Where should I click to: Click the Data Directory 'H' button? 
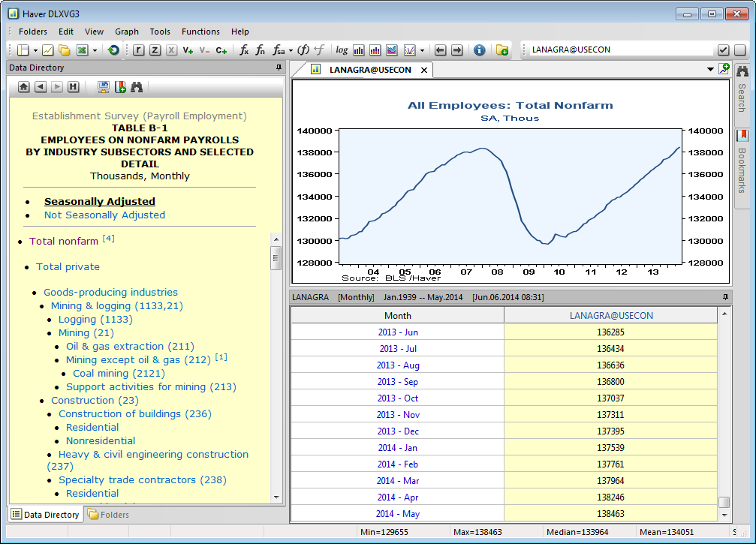coord(74,87)
